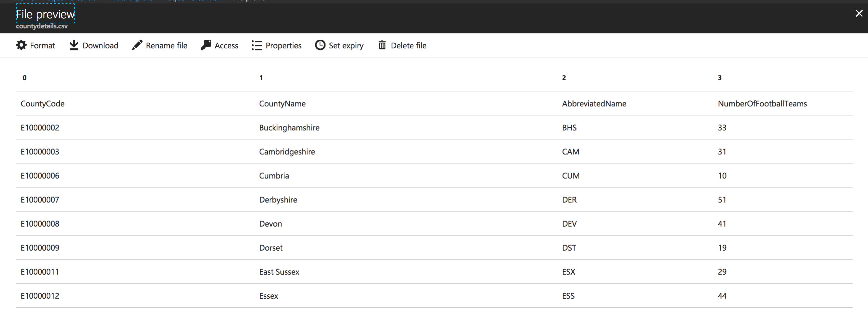Click the Properties list icon
The height and width of the screenshot is (313, 868).
tap(256, 45)
